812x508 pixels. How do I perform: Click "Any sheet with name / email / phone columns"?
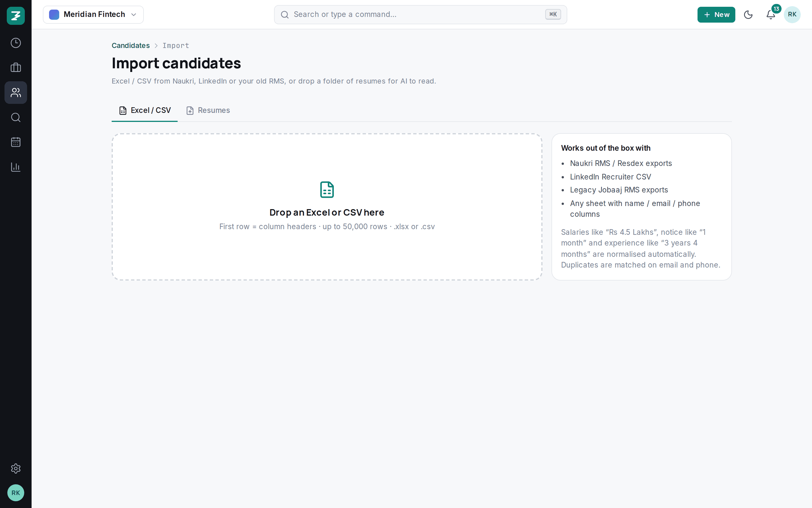tap(635, 209)
